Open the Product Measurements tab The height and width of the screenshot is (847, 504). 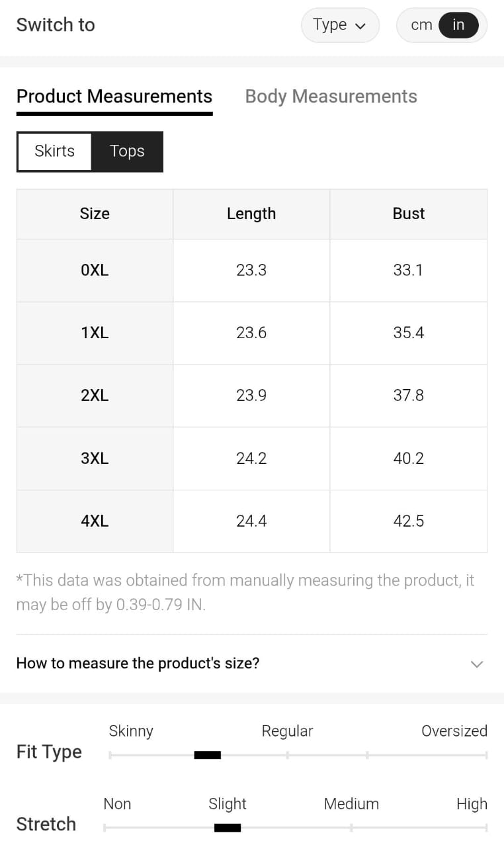pyautogui.click(x=114, y=97)
